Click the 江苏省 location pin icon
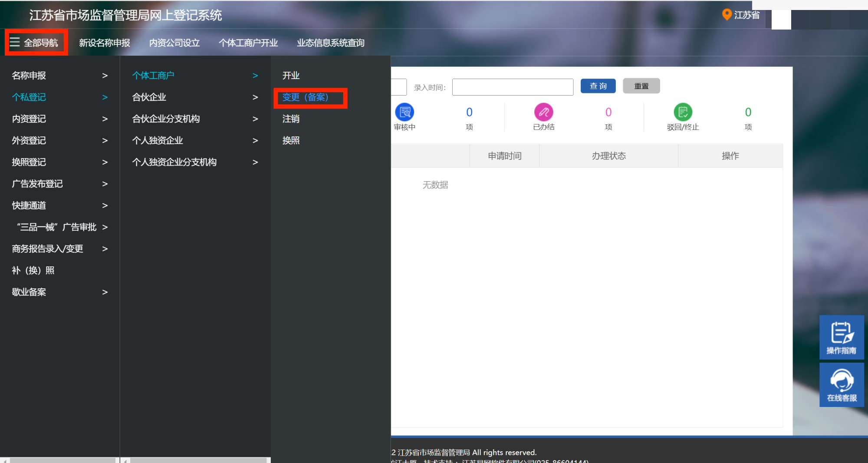The image size is (868, 463). click(x=727, y=15)
